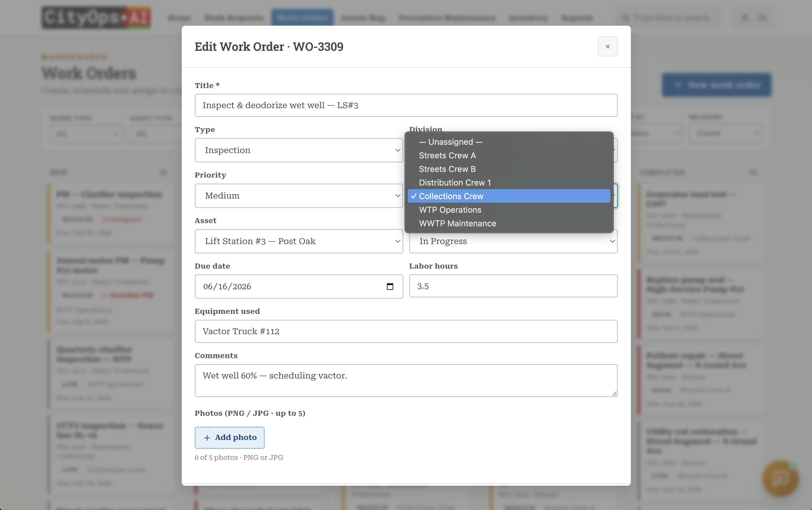The width and height of the screenshot is (812, 510).
Task: Click into the Title text field
Action: 406,105
